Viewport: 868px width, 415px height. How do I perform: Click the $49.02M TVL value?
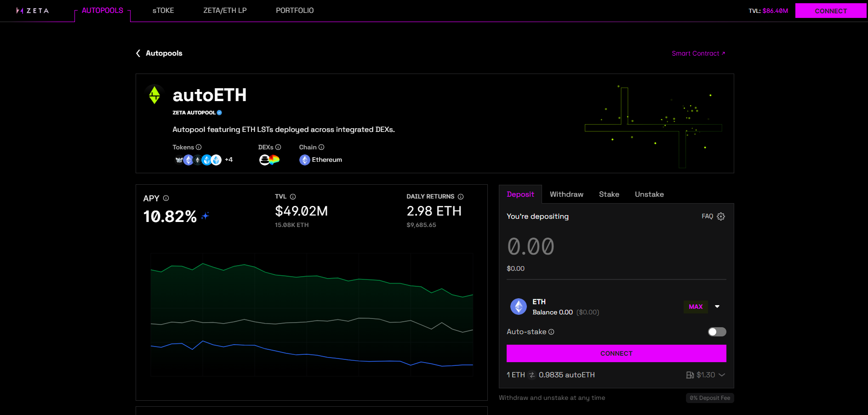302,211
